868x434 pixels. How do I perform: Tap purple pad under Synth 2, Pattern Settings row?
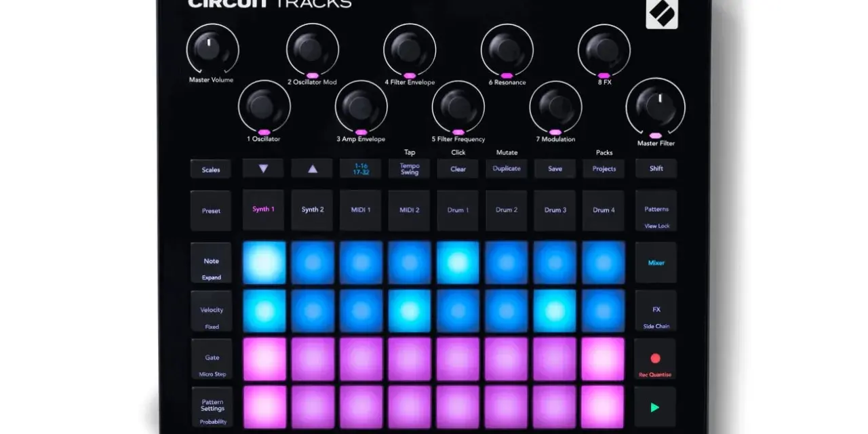[x=313, y=408]
